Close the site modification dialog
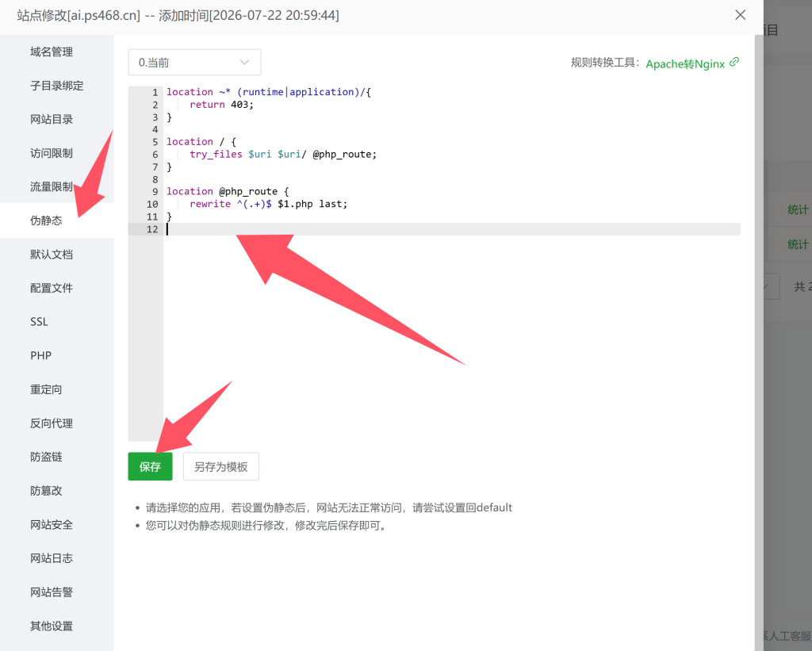The height and width of the screenshot is (651, 812). (740, 15)
